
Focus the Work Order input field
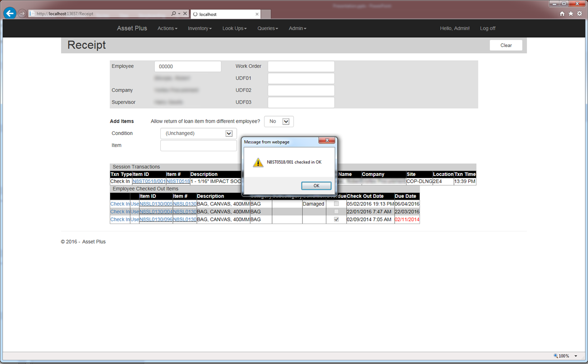click(x=301, y=66)
